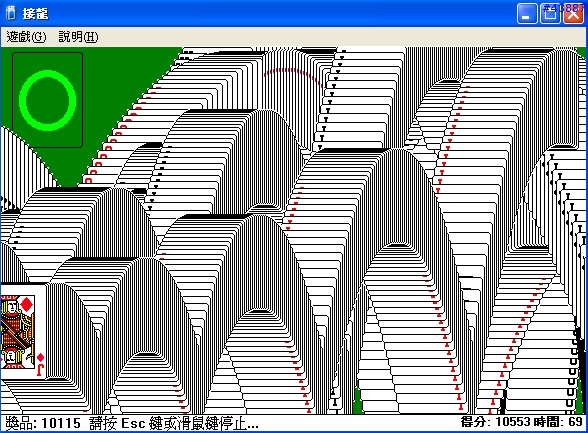Click the empty deck green circle
Image resolution: width=588 pixels, height=433 pixels.
[48, 100]
